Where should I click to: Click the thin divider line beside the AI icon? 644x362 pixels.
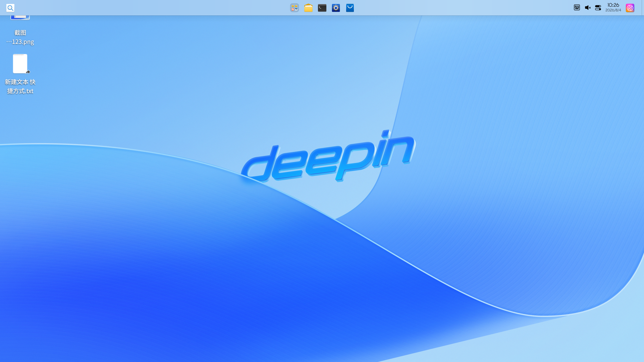pos(641,8)
